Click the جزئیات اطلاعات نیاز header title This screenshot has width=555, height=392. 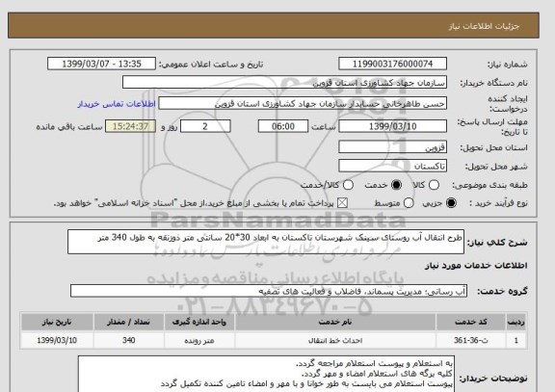[484, 27]
